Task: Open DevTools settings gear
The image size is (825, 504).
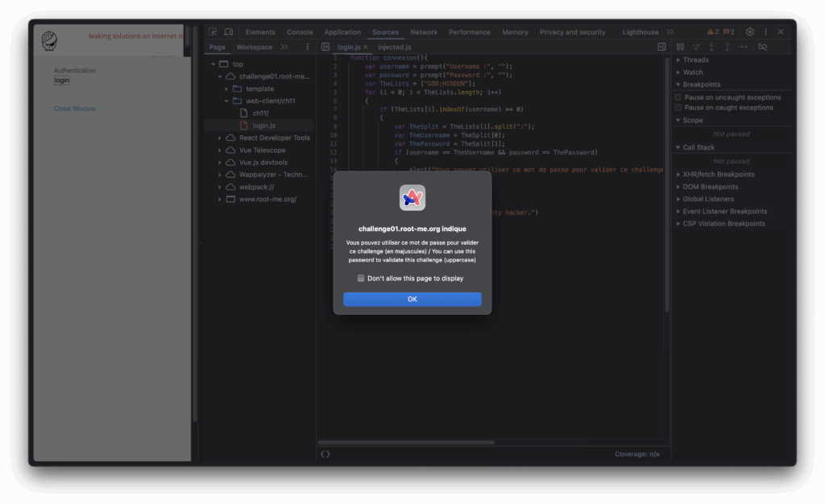Action: (x=750, y=32)
